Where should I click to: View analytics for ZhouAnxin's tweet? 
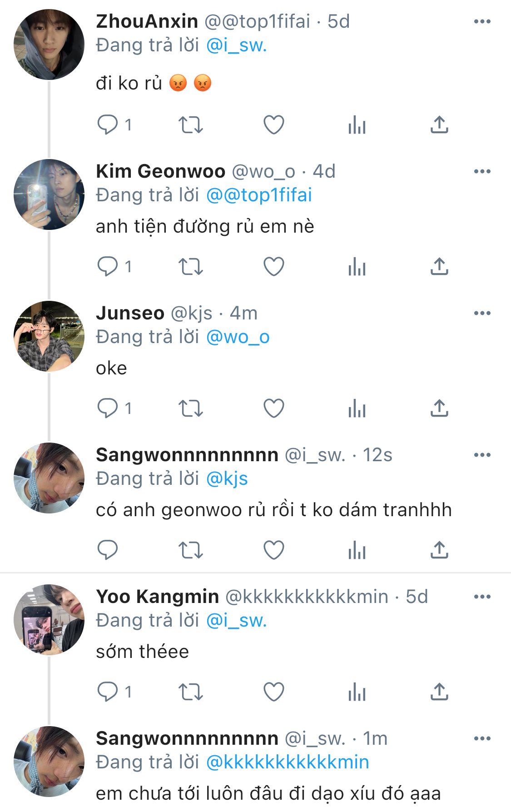tap(357, 125)
